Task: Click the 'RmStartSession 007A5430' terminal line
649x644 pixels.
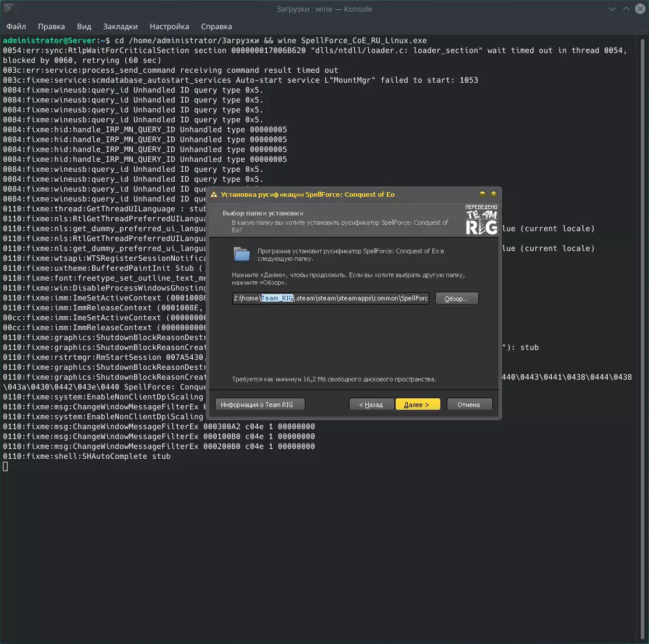Action: click(104, 358)
